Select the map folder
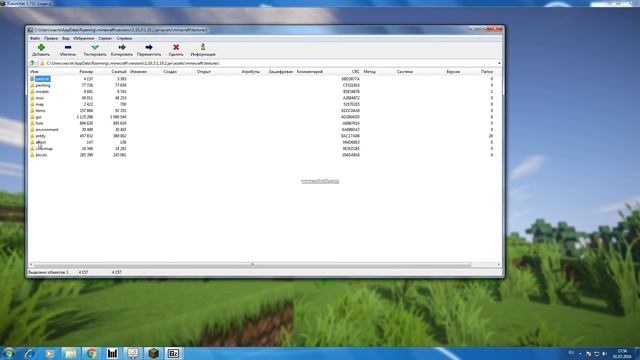The image size is (640, 360). [39, 104]
